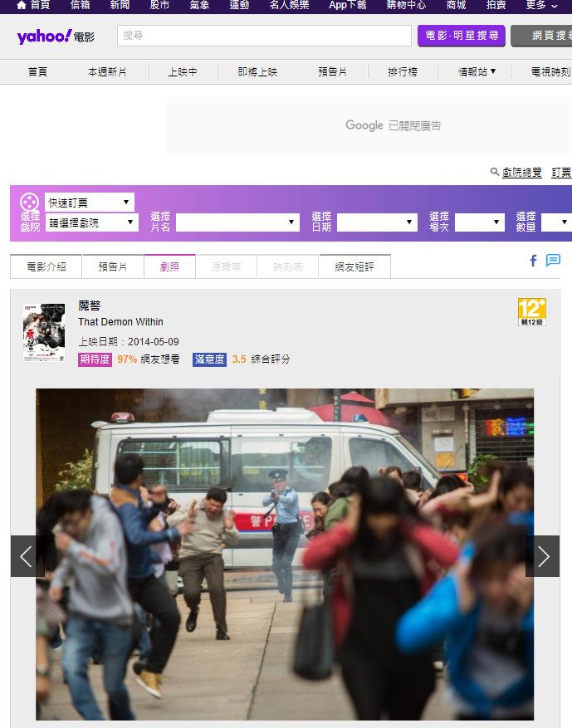572x728 pixels.
Task: Click the home icon beside 首頁 in top bar
Action: [x=22, y=5]
